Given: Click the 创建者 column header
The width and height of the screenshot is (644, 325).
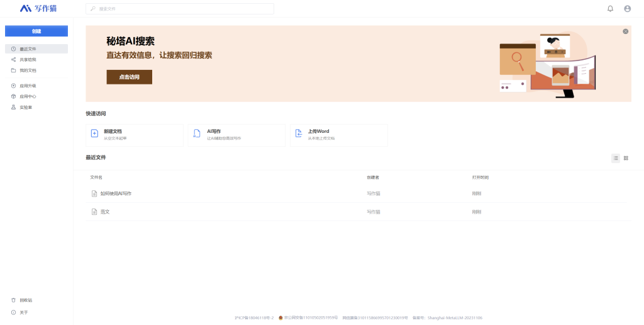Looking at the screenshot, I should click(x=373, y=178).
